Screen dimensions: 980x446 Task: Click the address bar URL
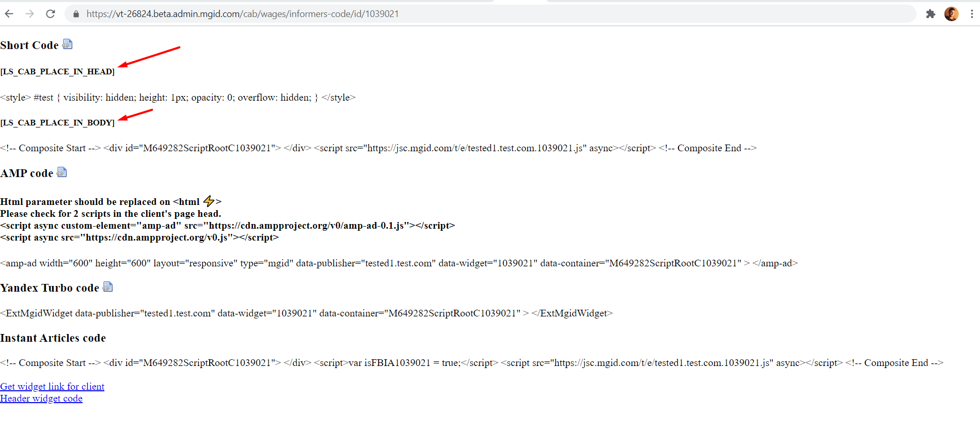243,14
